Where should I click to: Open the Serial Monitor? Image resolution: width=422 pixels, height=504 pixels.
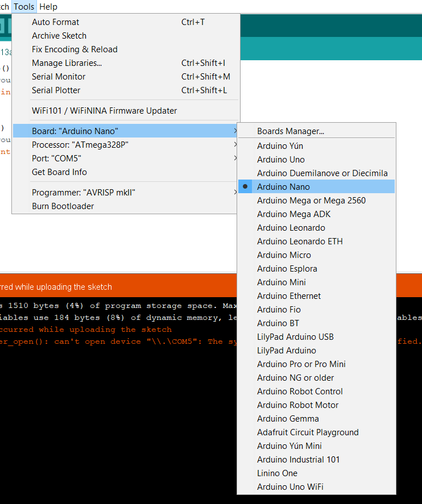click(x=126, y=77)
